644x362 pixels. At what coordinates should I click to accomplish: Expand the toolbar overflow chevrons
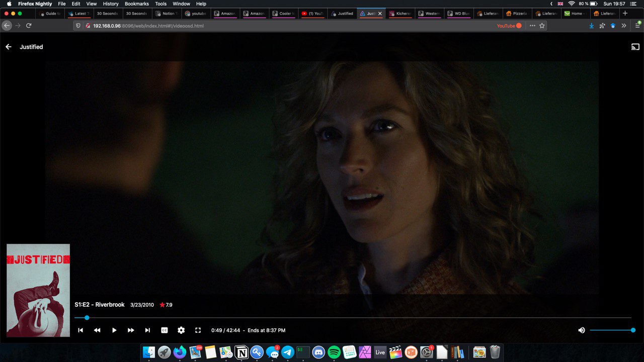(x=624, y=26)
